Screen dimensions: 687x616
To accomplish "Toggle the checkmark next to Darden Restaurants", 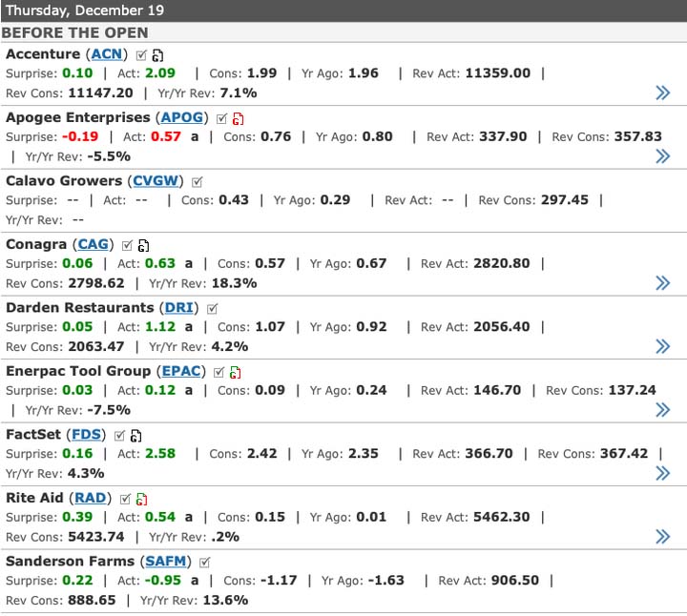I will point(212,308).
